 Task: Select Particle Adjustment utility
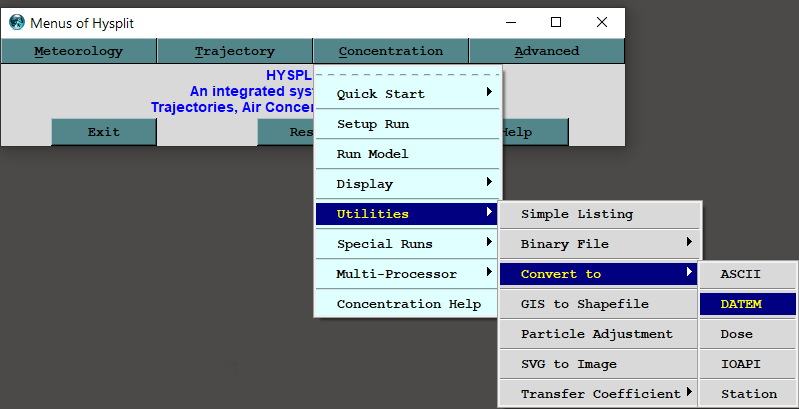[598, 334]
